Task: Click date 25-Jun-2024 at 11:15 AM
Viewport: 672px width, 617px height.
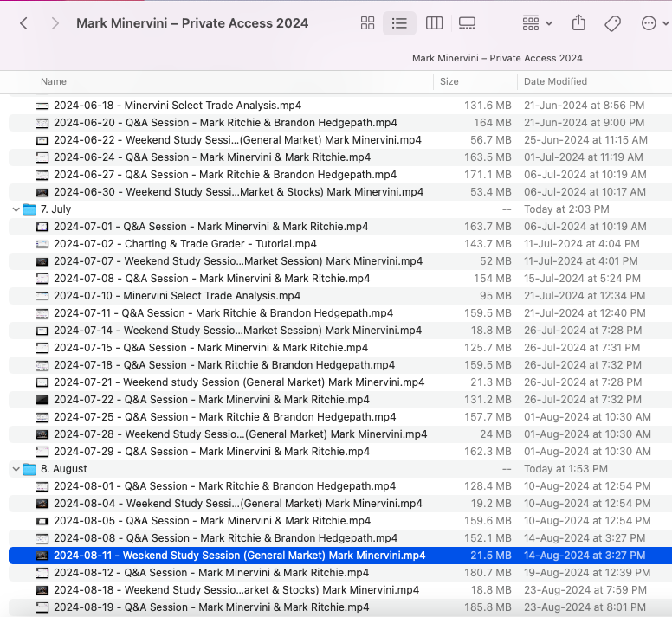Action: coord(585,140)
